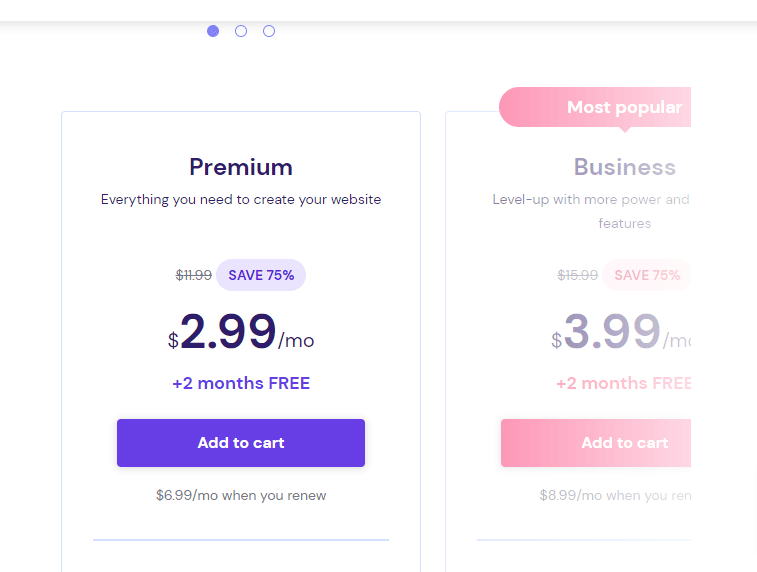Image resolution: width=757 pixels, height=572 pixels.
Task: Click the struck-through $11.99 price
Action: coord(194,275)
